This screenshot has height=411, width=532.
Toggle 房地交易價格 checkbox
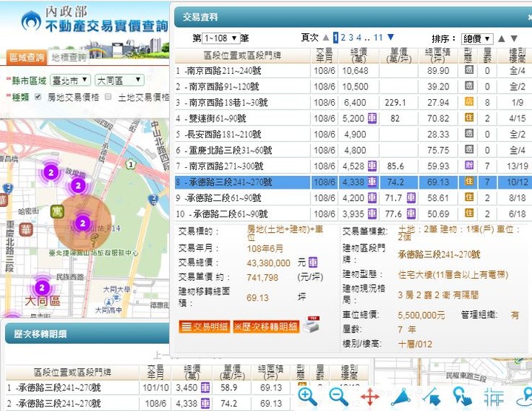[x=38, y=97]
